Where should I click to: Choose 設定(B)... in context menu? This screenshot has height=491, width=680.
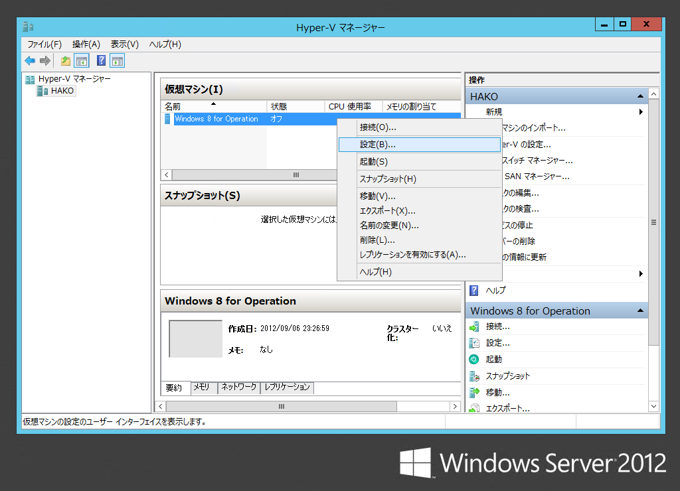click(x=420, y=144)
